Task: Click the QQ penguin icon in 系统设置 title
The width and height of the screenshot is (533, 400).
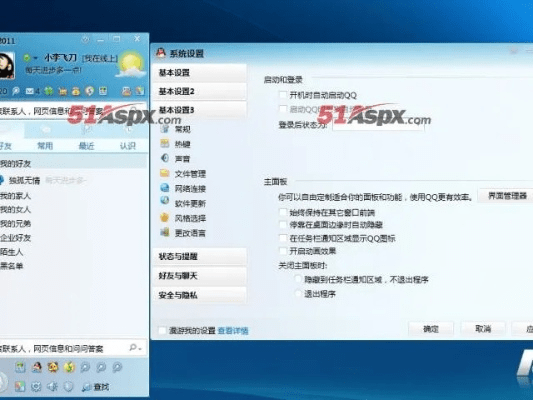Action: (x=160, y=53)
